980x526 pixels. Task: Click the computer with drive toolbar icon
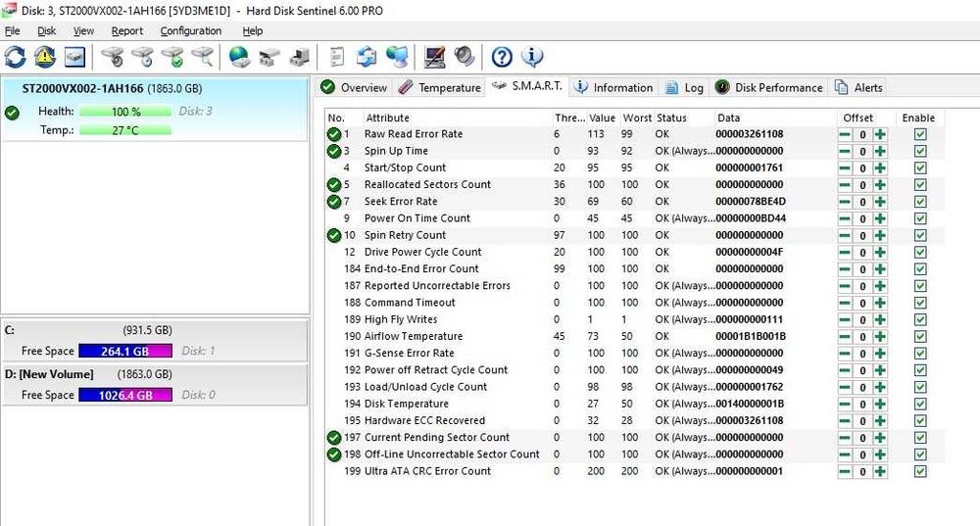click(299, 57)
